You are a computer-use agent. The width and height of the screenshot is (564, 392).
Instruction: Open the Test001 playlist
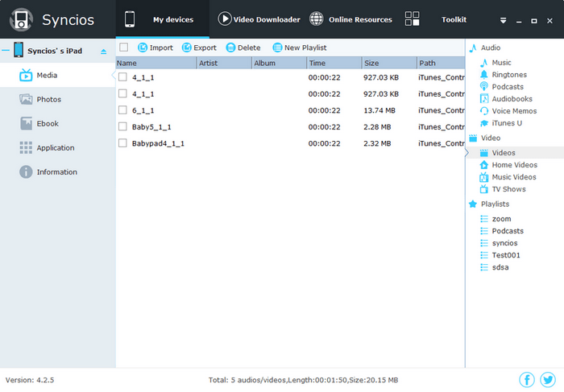pos(506,255)
